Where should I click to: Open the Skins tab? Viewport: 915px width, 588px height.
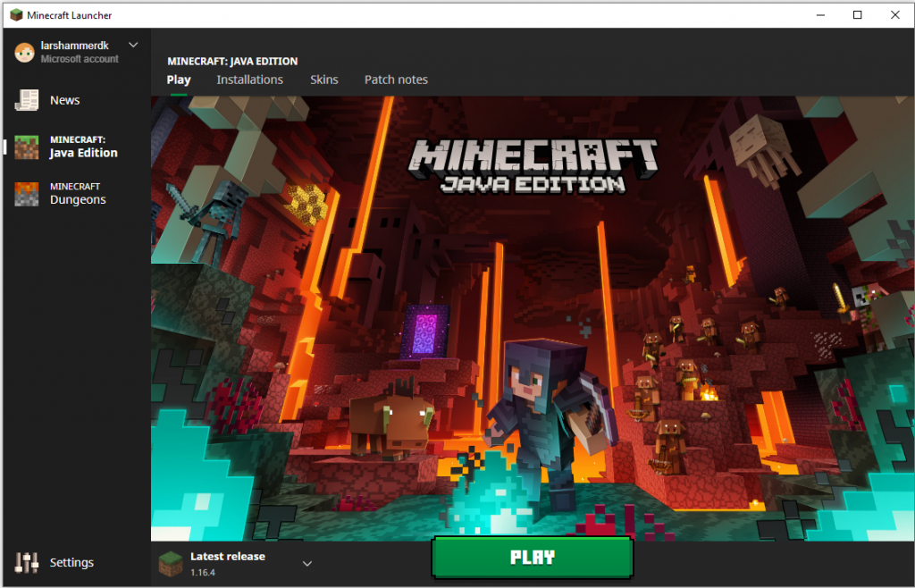point(323,80)
